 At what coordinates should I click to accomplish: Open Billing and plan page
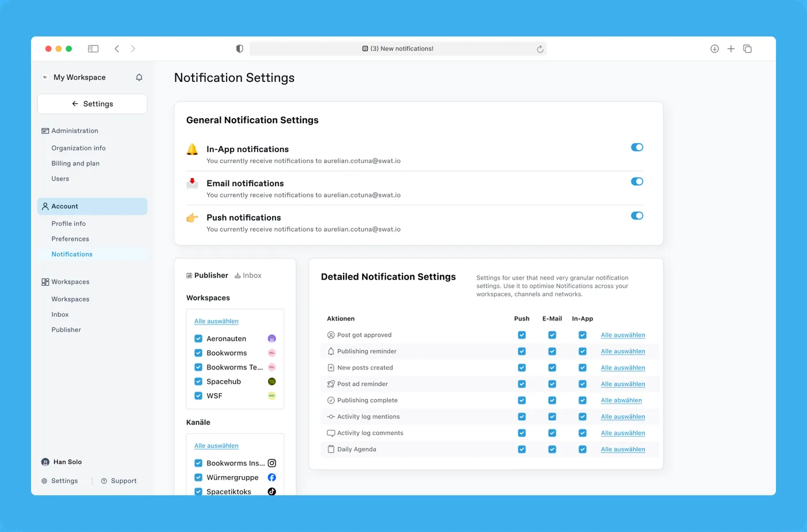pos(76,164)
